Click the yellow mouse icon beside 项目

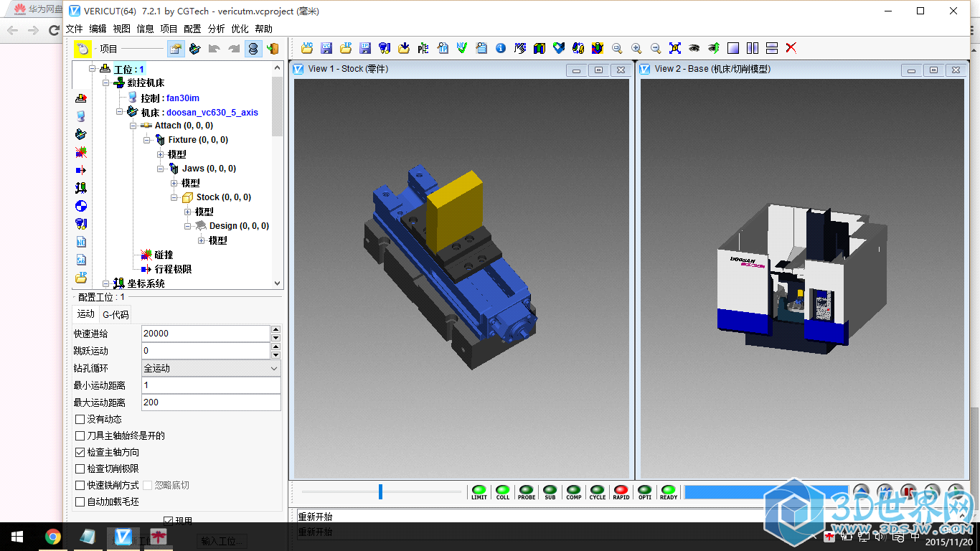83,49
